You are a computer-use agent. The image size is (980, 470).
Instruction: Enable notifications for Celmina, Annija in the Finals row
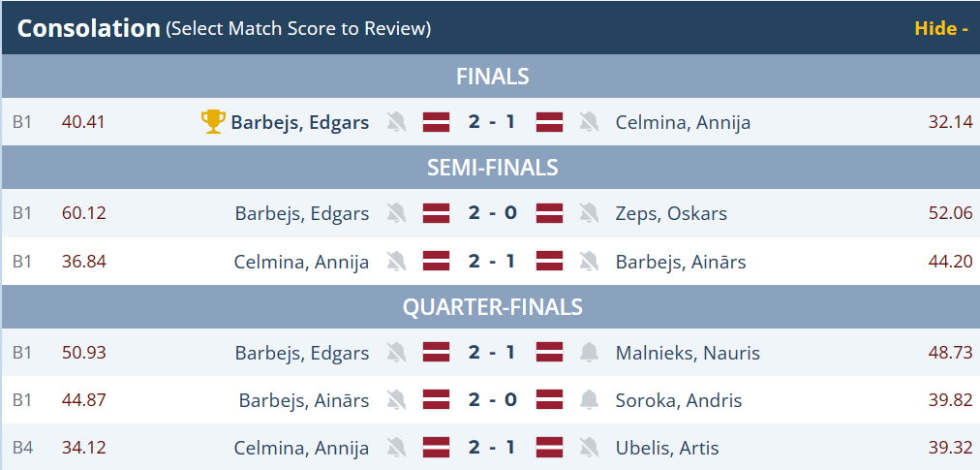tap(589, 122)
